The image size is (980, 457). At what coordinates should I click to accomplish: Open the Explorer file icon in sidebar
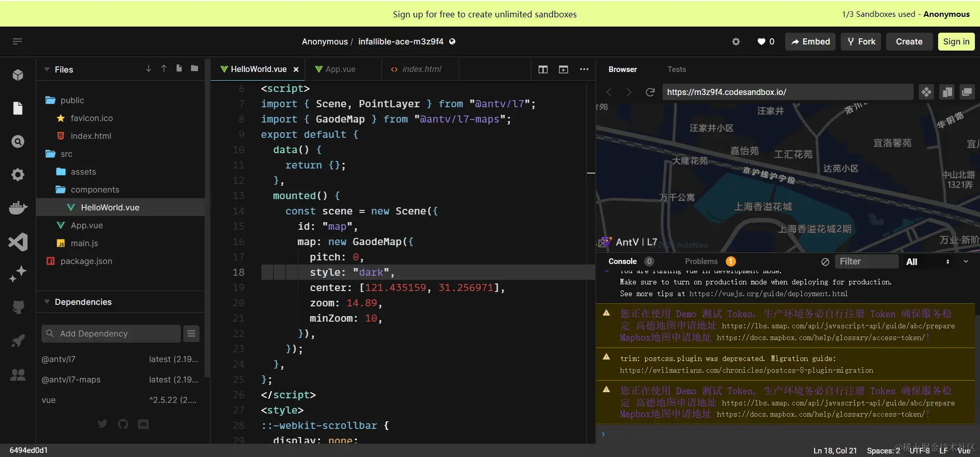18,108
